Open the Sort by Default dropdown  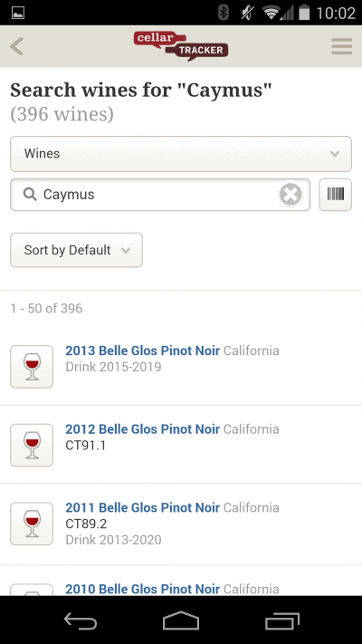(x=76, y=250)
